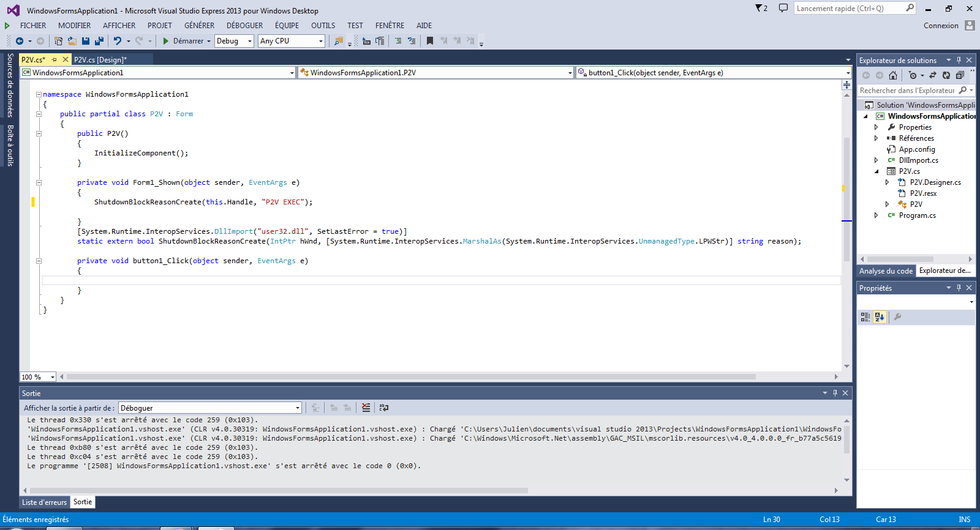Refresh the Solution Explorer with refresh icon

pyautogui.click(x=946, y=75)
